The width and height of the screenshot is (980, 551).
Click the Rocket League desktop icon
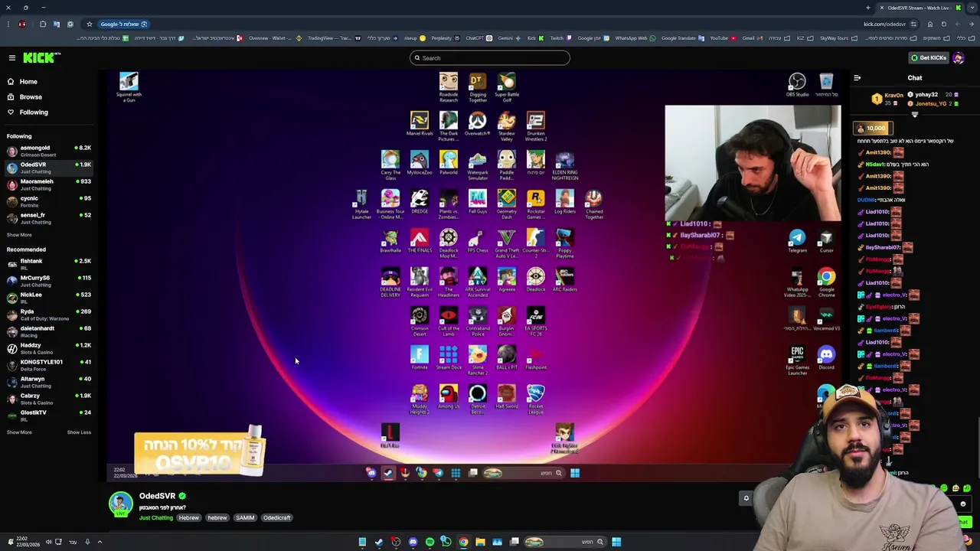tap(536, 399)
